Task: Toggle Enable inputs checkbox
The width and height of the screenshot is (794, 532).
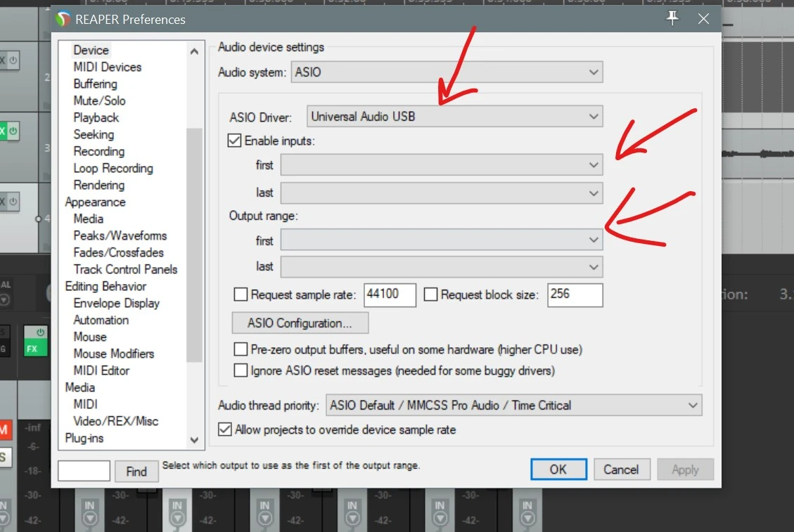Action: [234, 141]
